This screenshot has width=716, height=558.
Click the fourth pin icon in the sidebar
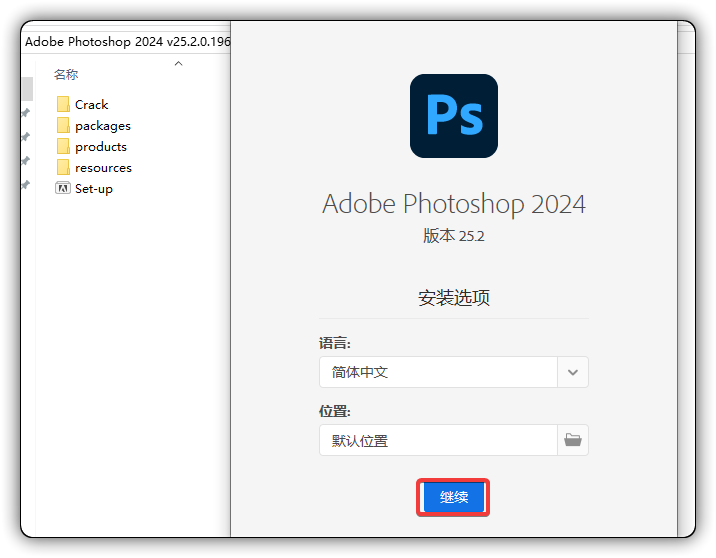tap(26, 185)
